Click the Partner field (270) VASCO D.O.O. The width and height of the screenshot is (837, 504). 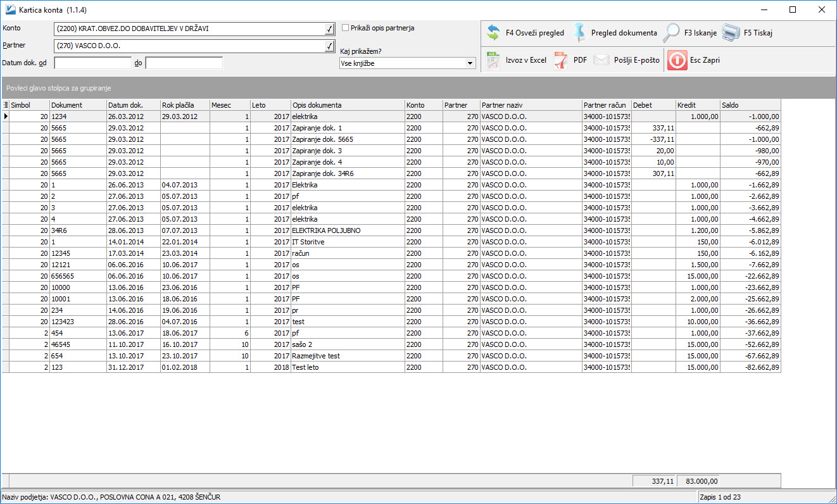click(189, 46)
